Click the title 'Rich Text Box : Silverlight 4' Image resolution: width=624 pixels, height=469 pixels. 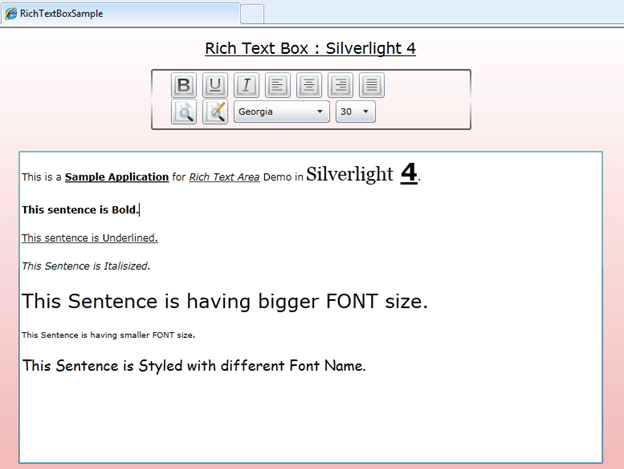(x=310, y=49)
